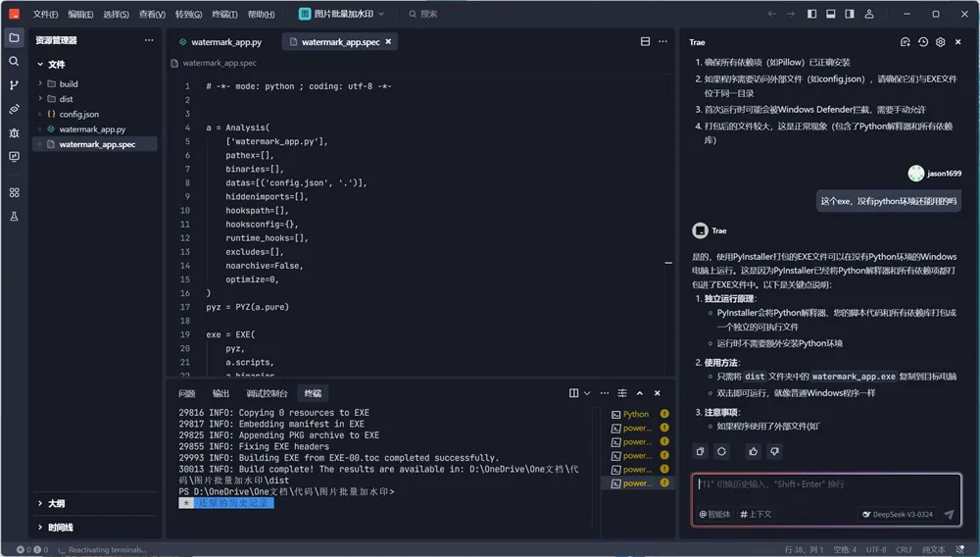Viewport: 980px width, 557px height.
Task: Open the DeepSeek-V3-0324 model selector
Action: (x=897, y=514)
